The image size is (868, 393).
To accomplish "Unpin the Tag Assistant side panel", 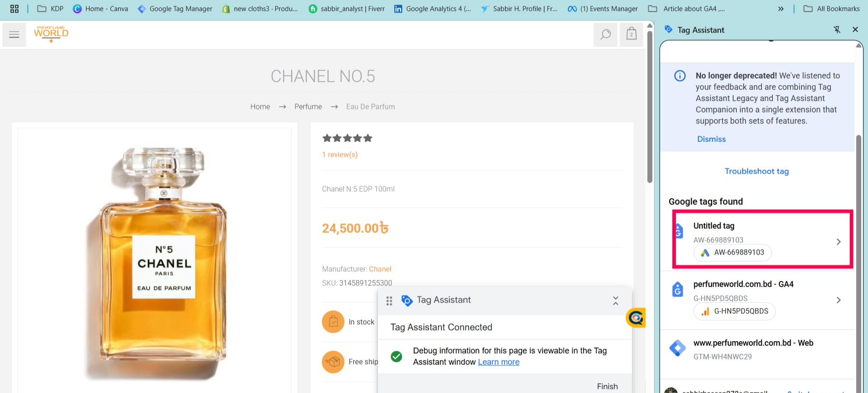I will [x=837, y=29].
